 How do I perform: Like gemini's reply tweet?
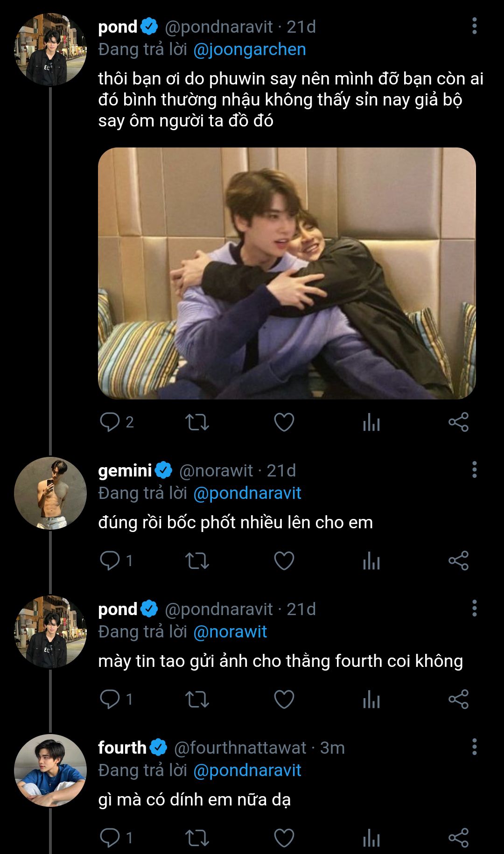pos(284,560)
